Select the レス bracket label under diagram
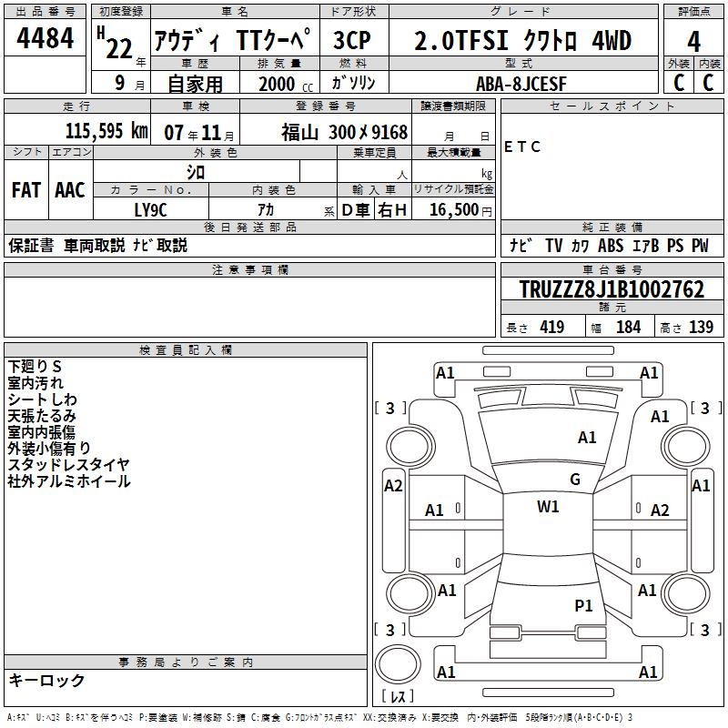 pos(398,697)
